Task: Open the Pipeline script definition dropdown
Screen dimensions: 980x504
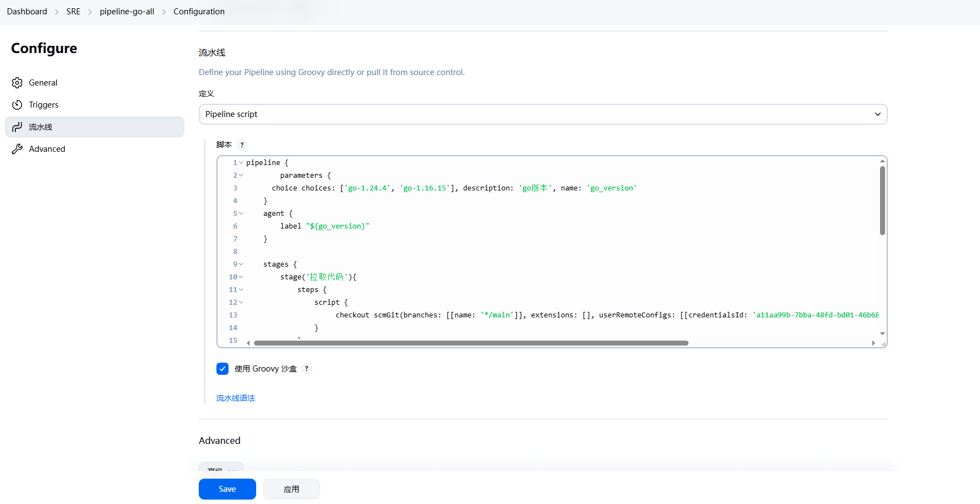Action: click(543, 114)
